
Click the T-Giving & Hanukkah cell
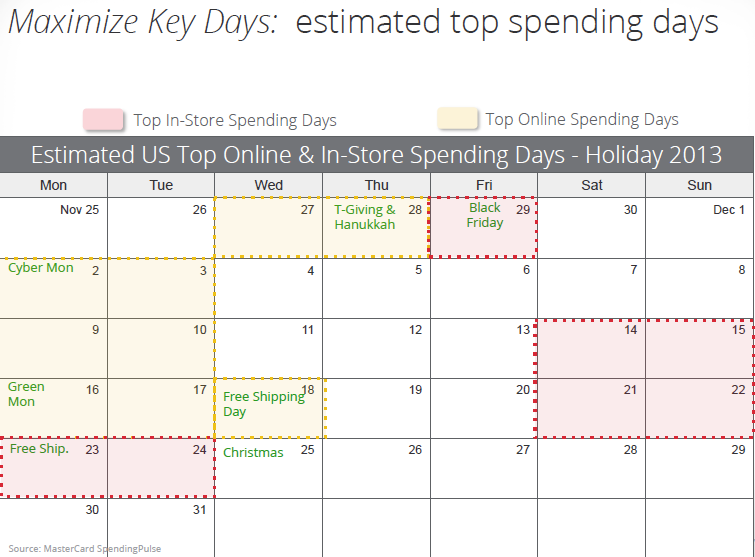[x=376, y=227]
